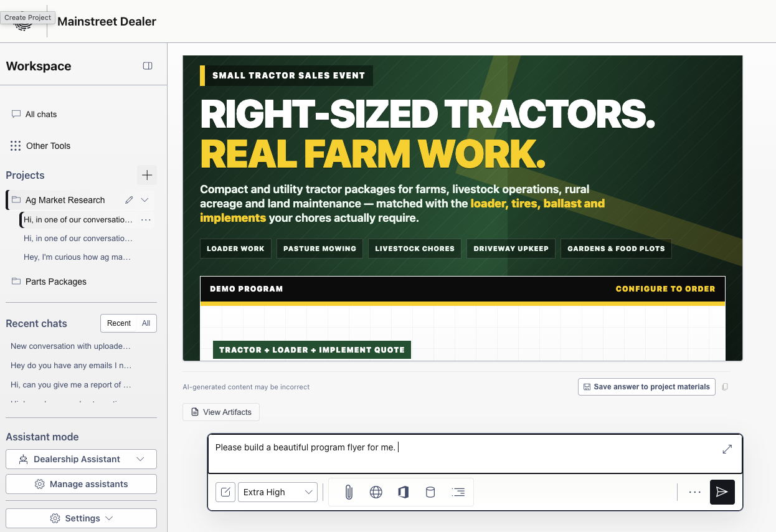Attach a file with paperclip icon
776x532 pixels.
[349, 492]
